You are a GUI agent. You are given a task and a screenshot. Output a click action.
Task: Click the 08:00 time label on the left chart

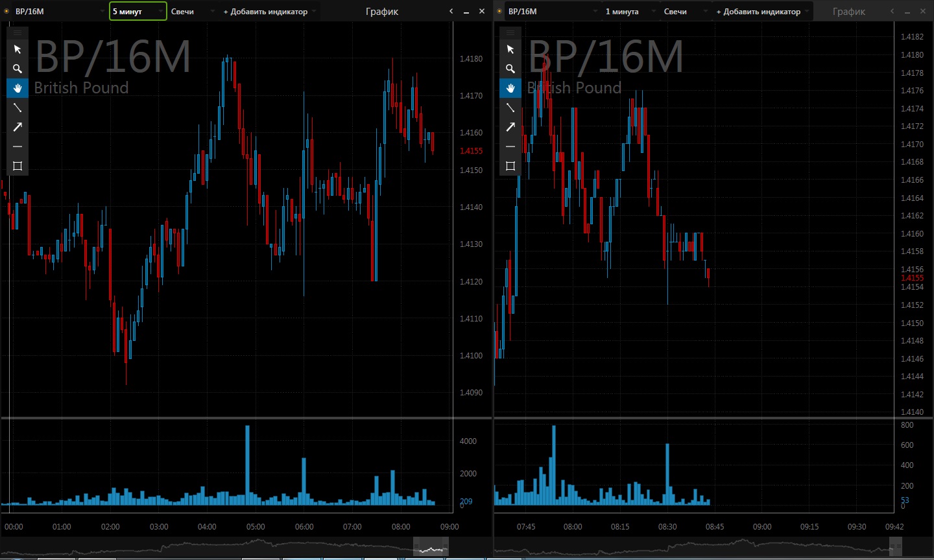401,527
